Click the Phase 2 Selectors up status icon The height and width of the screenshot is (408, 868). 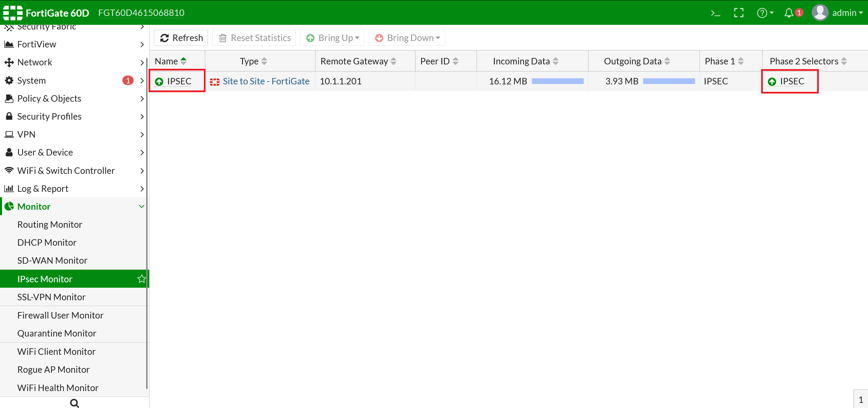tap(772, 82)
